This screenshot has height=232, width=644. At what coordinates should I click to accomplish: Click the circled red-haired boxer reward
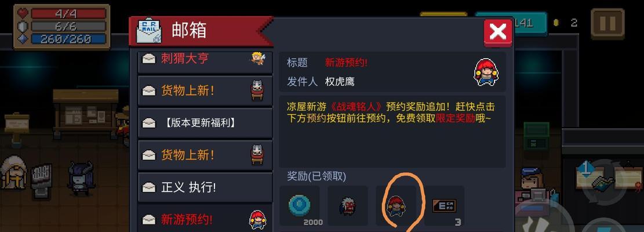[396, 205]
